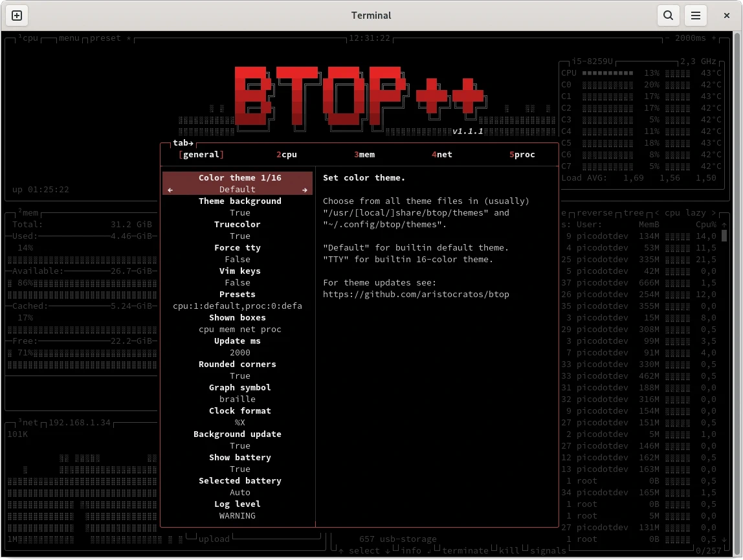Click right arrow next to Default theme
This screenshot has width=743, height=560.
[305, 190]
